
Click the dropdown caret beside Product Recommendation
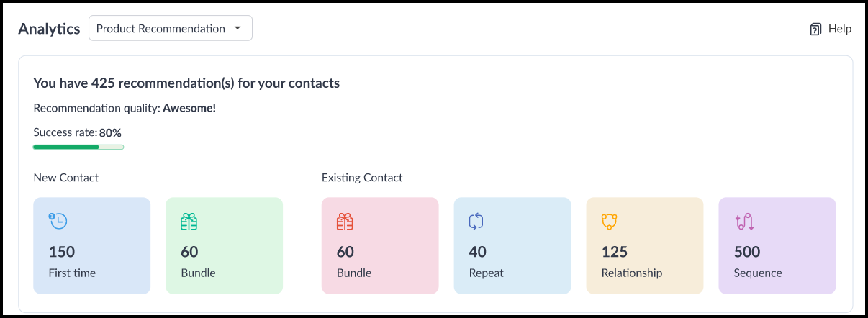238,29
